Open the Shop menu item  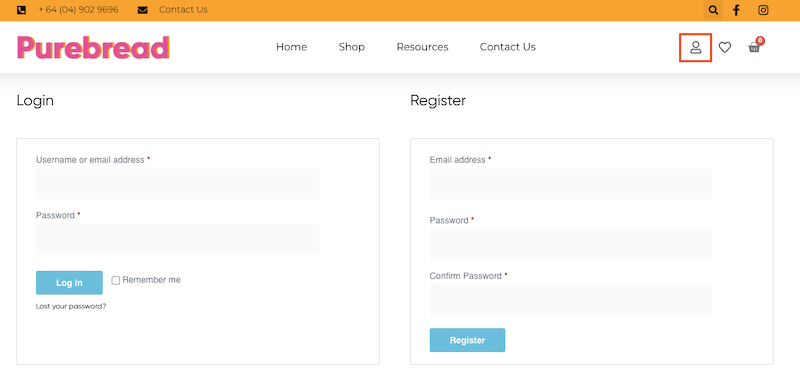pos(352,47)
